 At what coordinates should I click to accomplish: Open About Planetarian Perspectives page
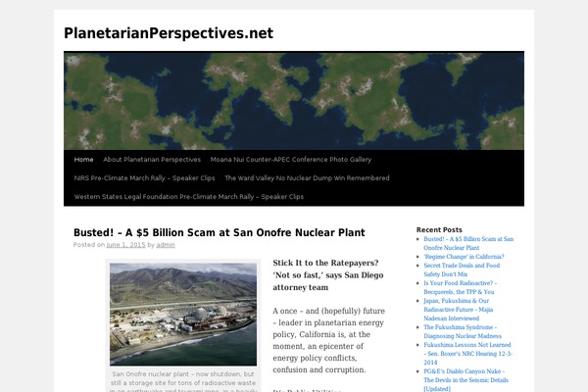(152, 160)
